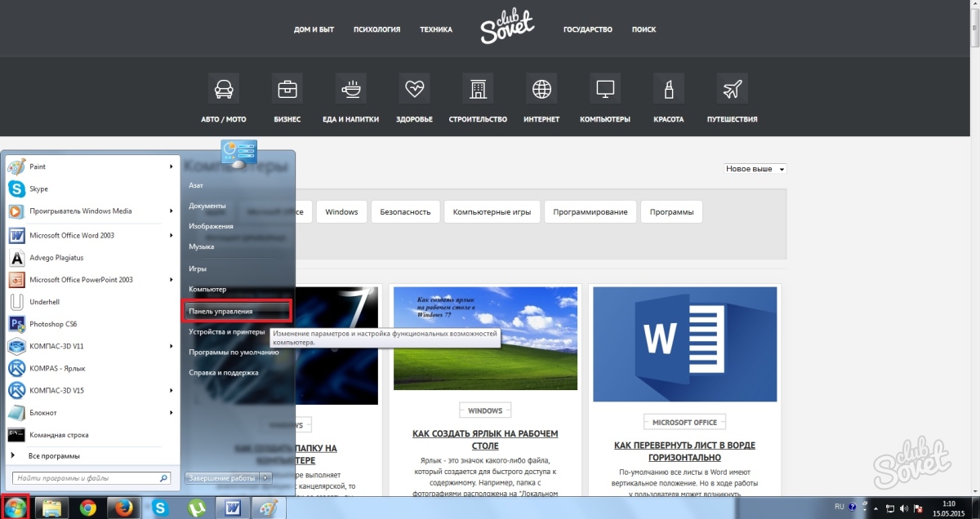Select the monitor Компьютеры category icon

pyautogui.click(x=605, y=88)
